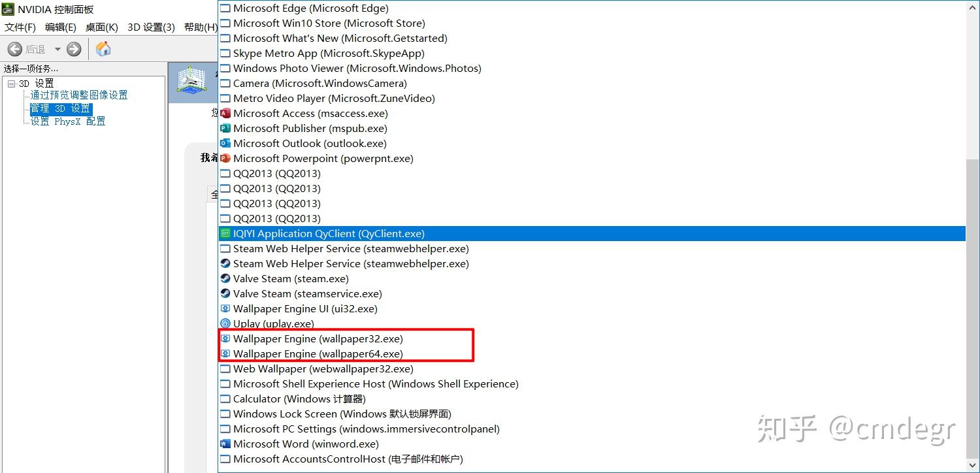Viewport: 980px width, 473px height.
Task: Click the Uplay swirl icon
Action: [x=225, y=324]
